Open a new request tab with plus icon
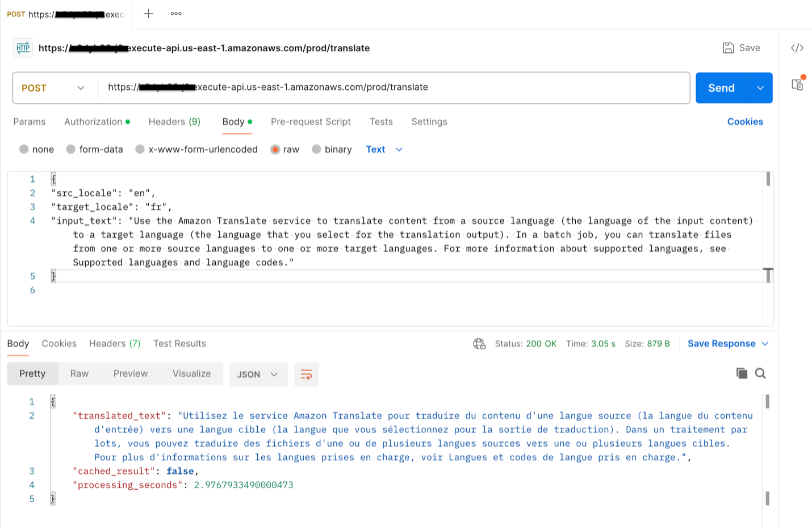The height and width of the screenshot is (529, 812). click(148, 14)
